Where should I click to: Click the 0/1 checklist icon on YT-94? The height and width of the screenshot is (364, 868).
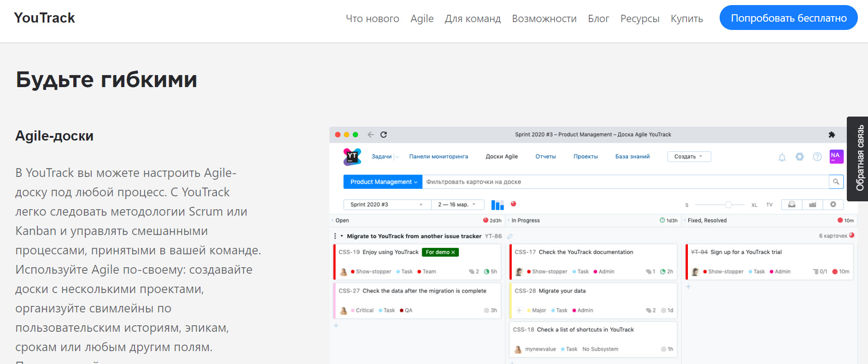[815, 272]
